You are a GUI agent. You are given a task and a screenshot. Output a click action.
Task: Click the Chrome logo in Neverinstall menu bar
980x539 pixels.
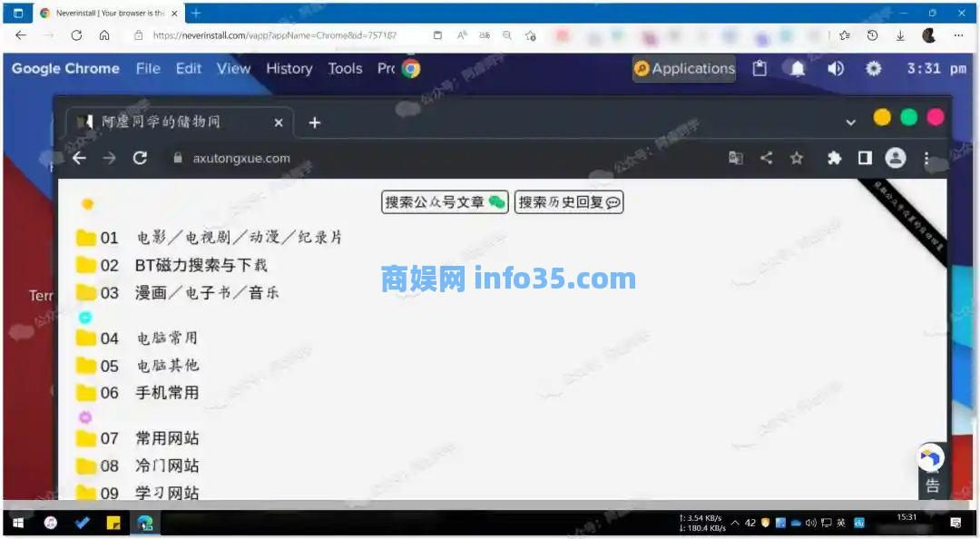click(x=411, y=69)
